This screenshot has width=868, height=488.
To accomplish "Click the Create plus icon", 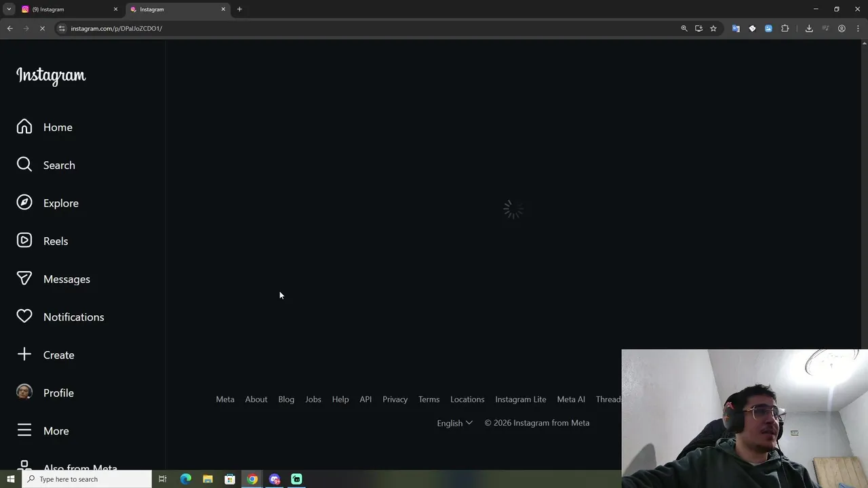I will (x=24, y=354).
